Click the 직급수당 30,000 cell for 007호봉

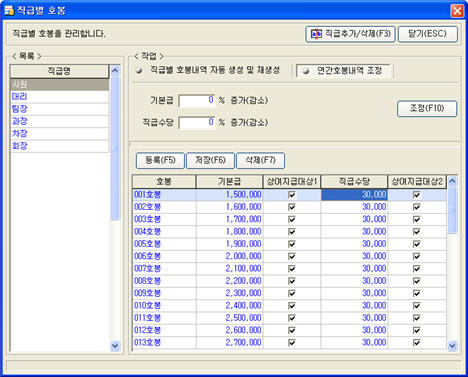pos(354,269)
